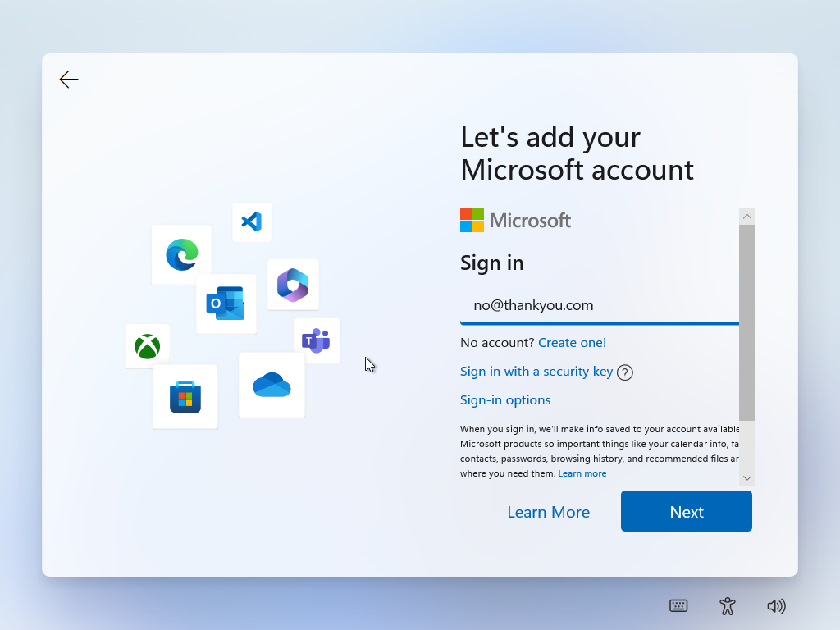The image size is (840, 630).
Task: Click the Microsoft Store icon tile
Action: tap(185, 396)
